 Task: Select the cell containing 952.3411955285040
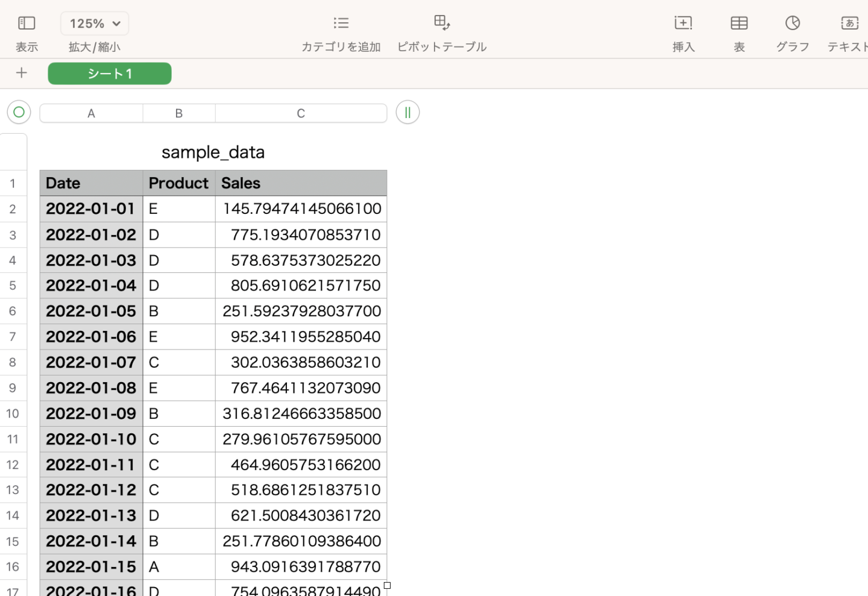[301, 337]
